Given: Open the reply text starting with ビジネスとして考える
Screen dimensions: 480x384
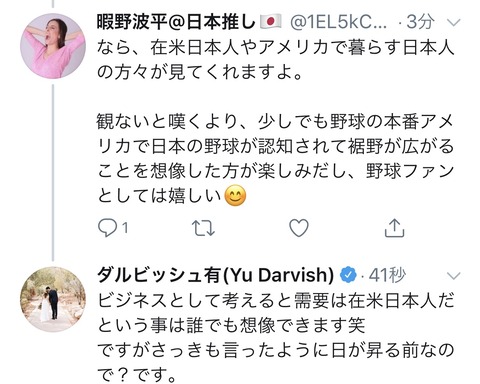Looking at the screenshot, I should coord(275,338).
